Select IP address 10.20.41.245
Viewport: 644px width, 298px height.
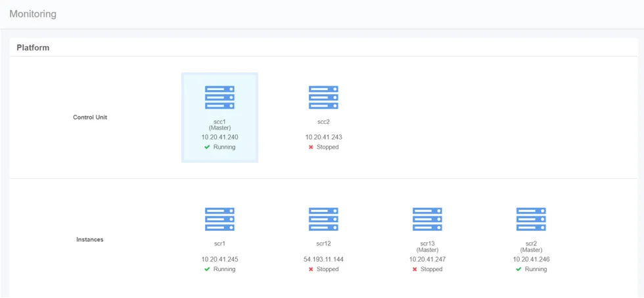219,259
